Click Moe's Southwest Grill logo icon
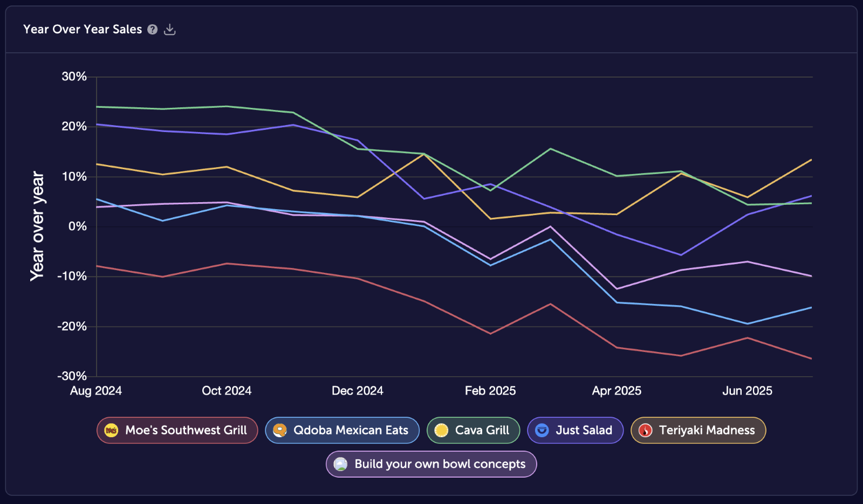Image resolution: width=863 pixels, height=504 pixels. pyautogui.click(x=111, y=430)
